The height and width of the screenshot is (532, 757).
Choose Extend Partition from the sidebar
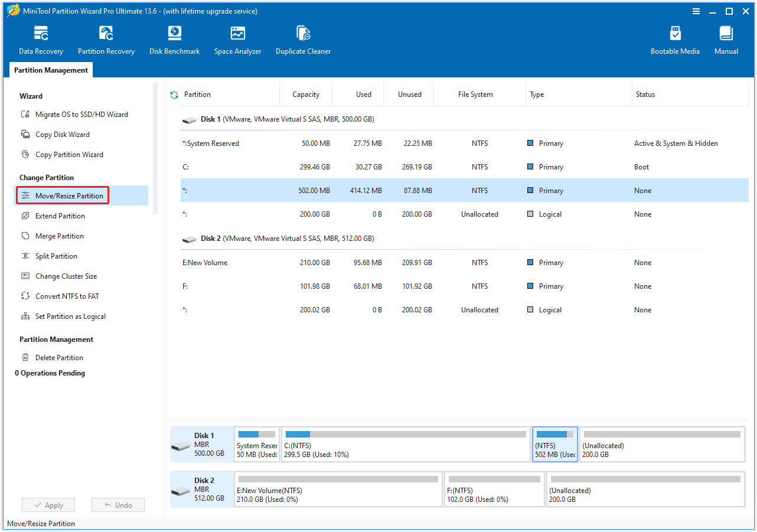60,216
